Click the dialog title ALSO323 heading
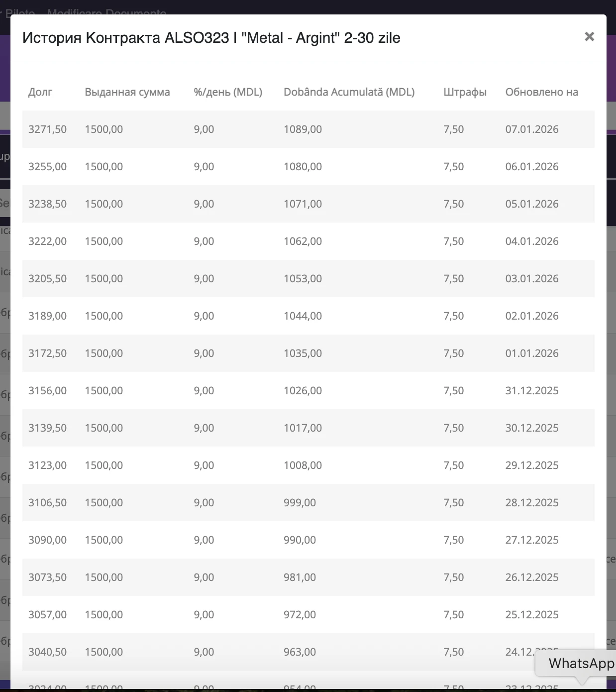This screenshot has width=616, height=692. point(211,38)
